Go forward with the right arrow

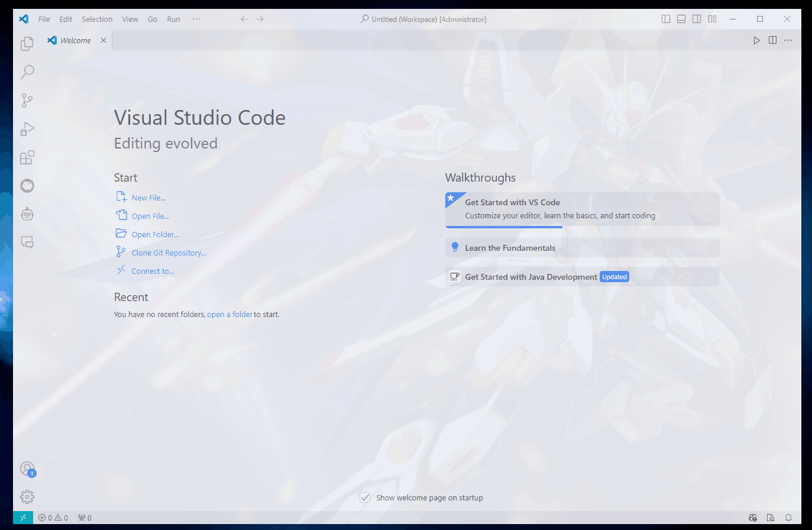coord(260,19)
